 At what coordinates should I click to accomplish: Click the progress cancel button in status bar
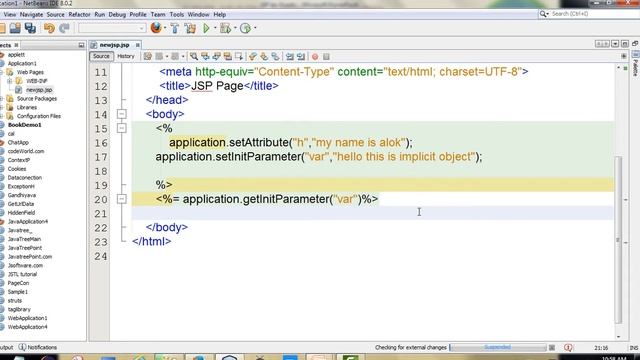click(552, 347)
